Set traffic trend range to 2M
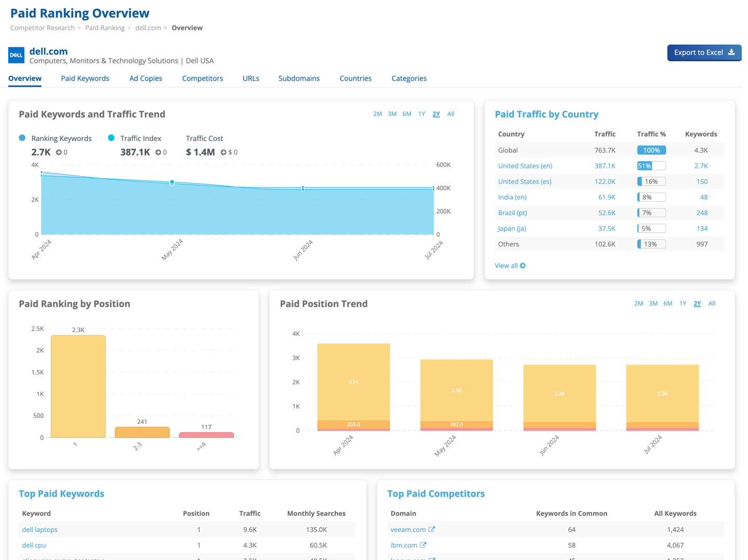Viewport: 748px width, 560px height. 378,114
